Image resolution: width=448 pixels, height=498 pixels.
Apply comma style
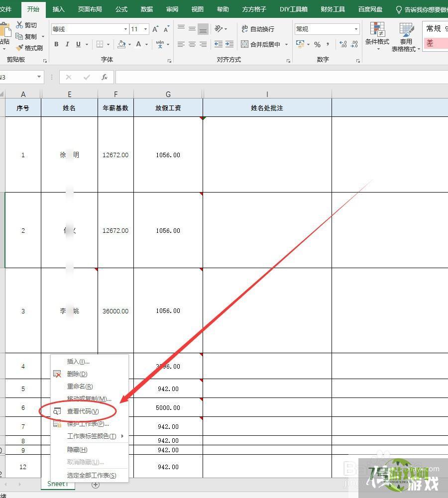328,44
